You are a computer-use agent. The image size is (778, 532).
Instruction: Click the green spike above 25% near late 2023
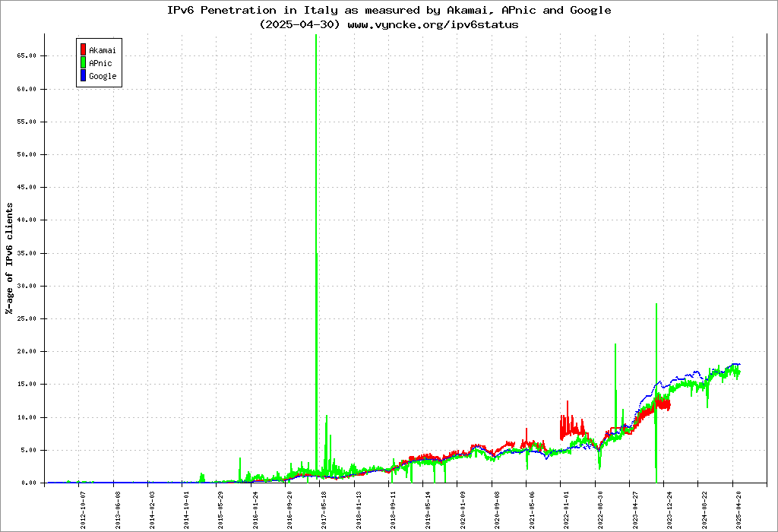tap(656, 319)
